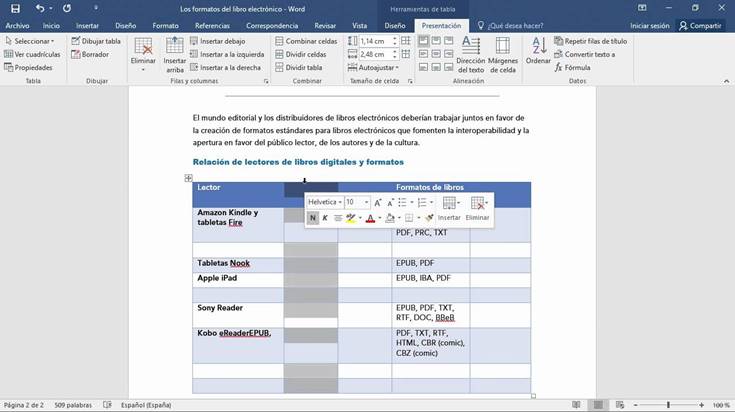The width and height of the screenshot is (735, 412).
Task: Toggle Ver cuadrículas gridlines
Action: pos(32,54)
